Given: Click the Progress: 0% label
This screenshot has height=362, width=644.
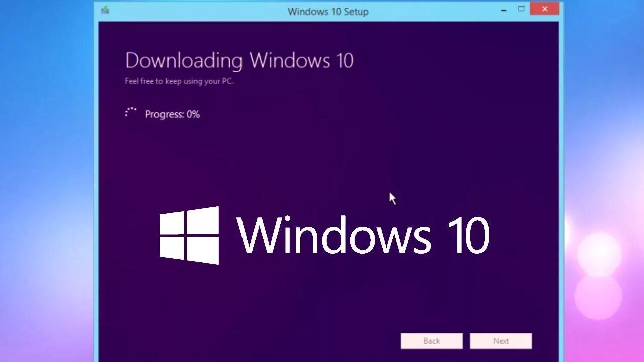Looking at the screenshot, I should pyautogui.click(x=173, y=114).
